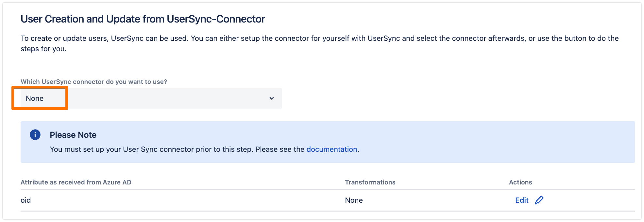
Task: Click the "Which UserSync connector" field label
Action: 94,82
